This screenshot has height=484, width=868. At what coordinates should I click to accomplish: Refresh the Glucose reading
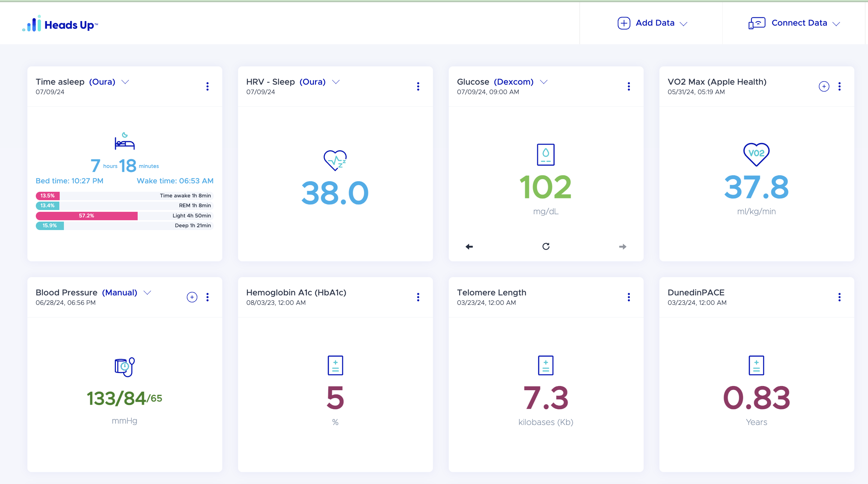click(x=546, y=247)
